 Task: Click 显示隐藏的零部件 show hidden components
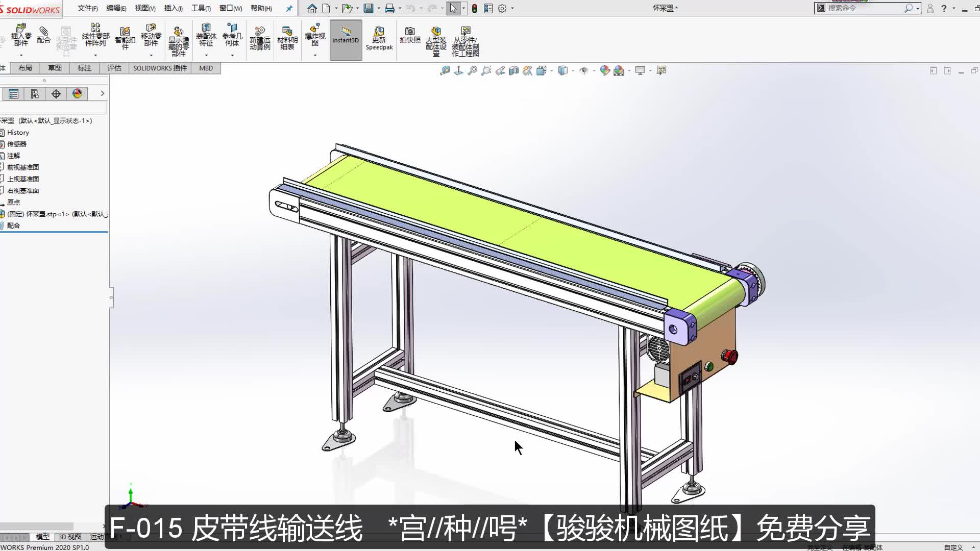[178, 41]
